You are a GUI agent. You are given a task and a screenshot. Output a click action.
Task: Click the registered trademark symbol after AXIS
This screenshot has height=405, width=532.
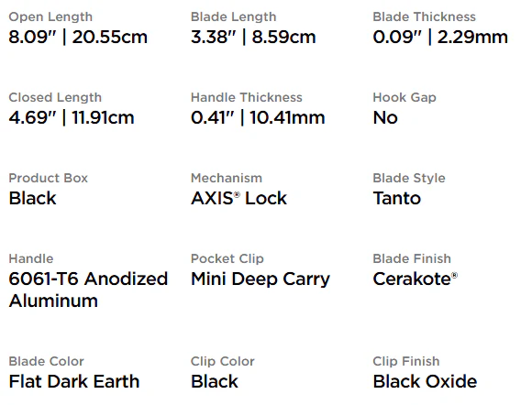(237, 194)
